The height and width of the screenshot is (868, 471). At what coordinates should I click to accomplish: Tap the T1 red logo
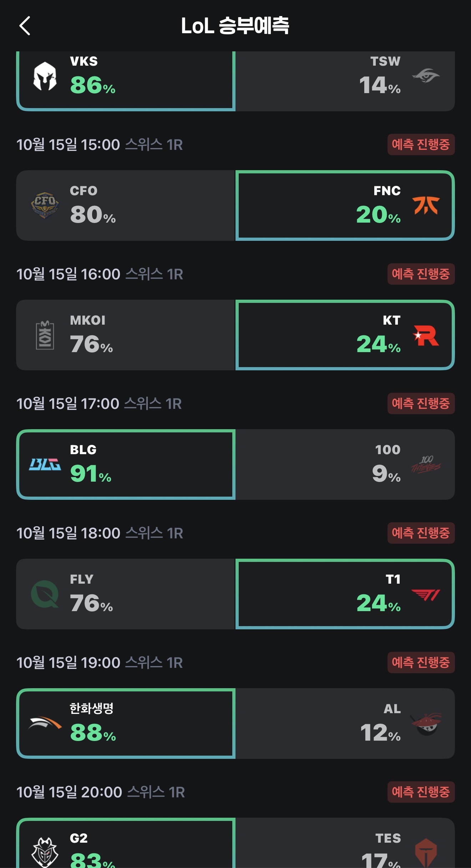click(426, 595)
